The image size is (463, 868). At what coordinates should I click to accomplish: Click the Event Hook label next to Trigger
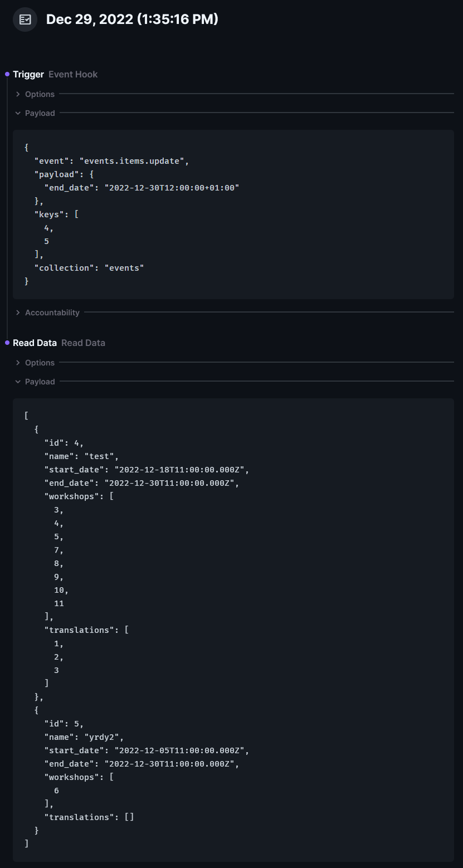click(x=72, y=74)
